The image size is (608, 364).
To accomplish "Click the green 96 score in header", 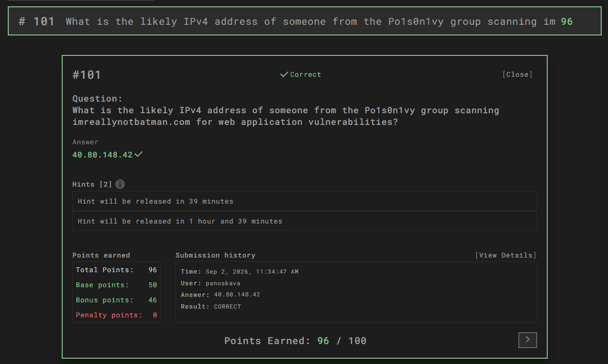I will 567,21.
